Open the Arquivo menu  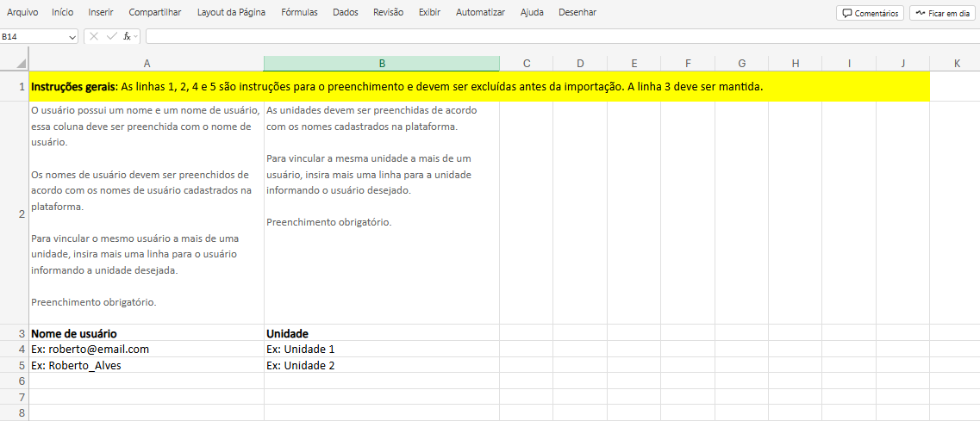pyautogui.click(x=22, y=13)
